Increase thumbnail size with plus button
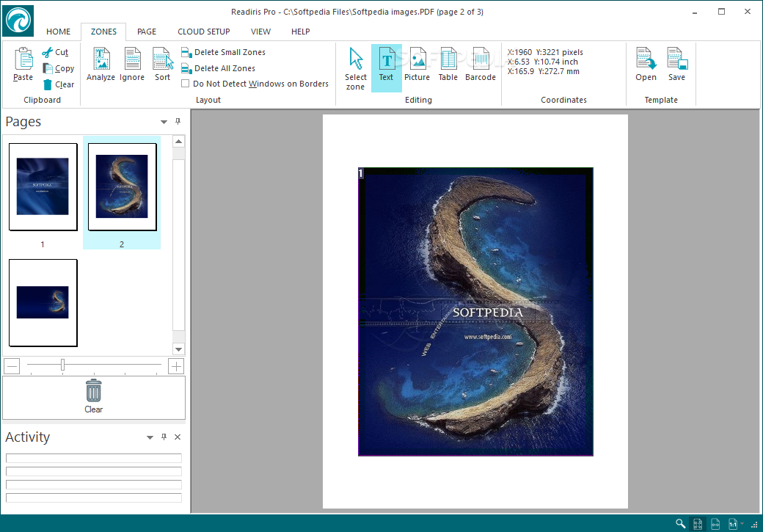The image size is (763, 532). pos(176,366)
